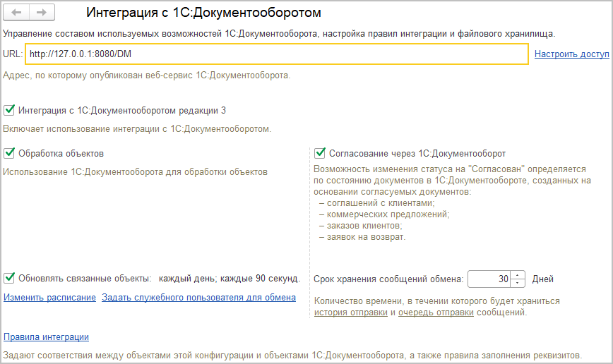Image resolution: width=613 pixels, height=364 pixels.
Task: Open the Правила интеграции link
Action: tap(46, 336)
